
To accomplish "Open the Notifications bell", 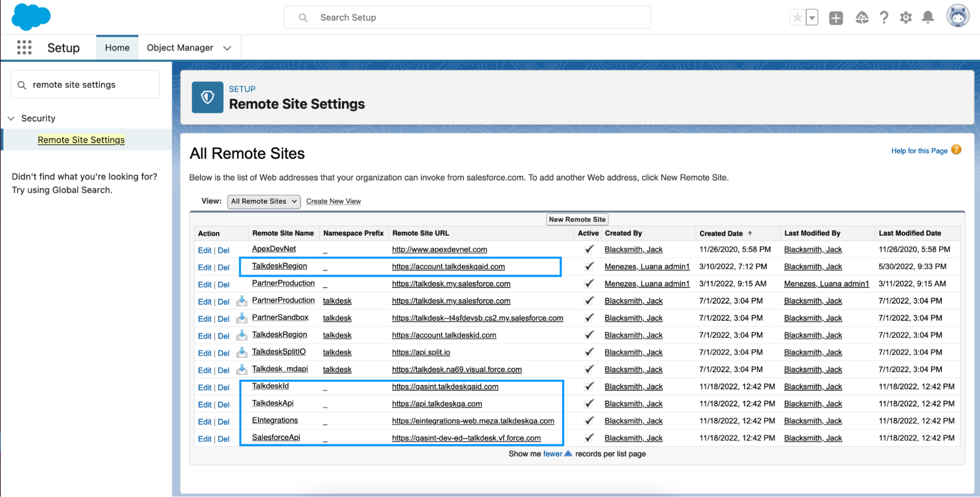I will pyautogui.click(x=928, y=18).
